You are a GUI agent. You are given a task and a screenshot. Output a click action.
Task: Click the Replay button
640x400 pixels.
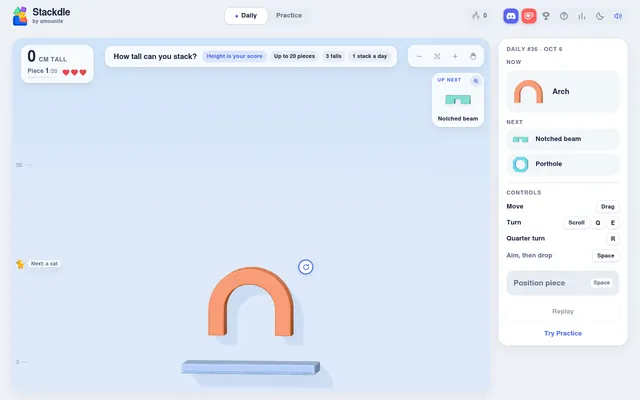pos(563,311)
